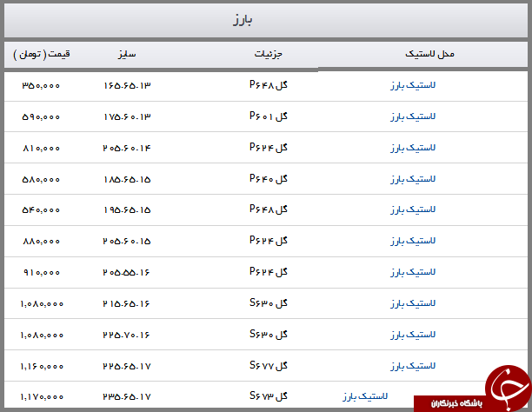
Task: Click گل S630 detail in the ۲۱۵.۶۵.۱۶ row
Action: [x=269, y=302]
